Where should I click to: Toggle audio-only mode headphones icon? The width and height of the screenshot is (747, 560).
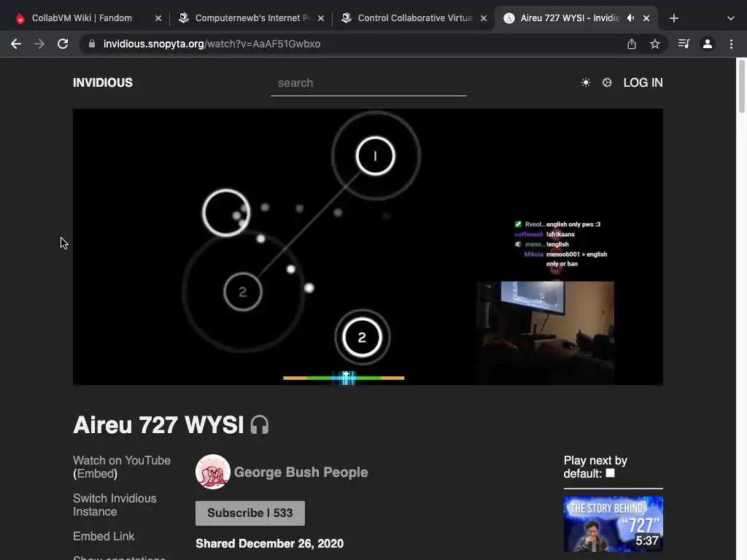(x=260, y=425)
